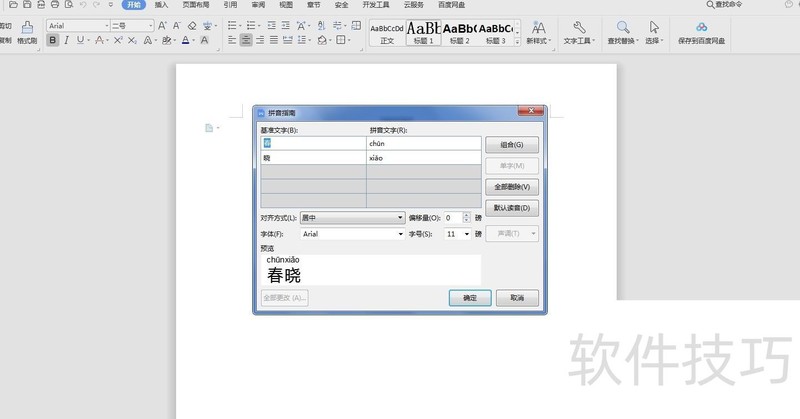Viewport: 800px width, 419px height.
Task: Cancel the dialog with 取消
Action: [517, 298]
